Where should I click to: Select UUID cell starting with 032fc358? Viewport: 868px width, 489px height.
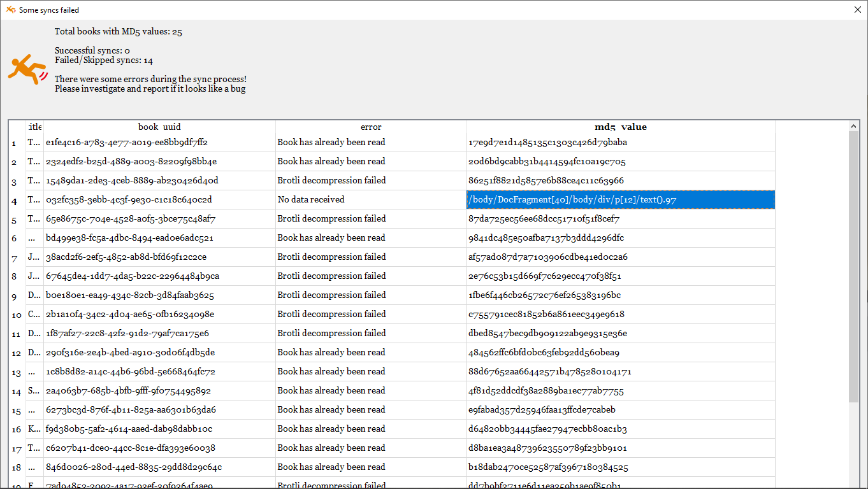pos(159,200)
